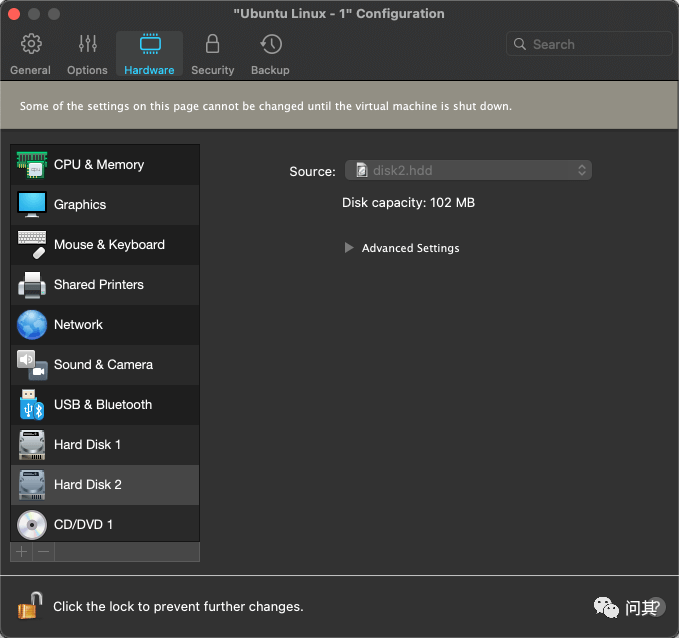The width and height of the screenshot is (679, 638).
Task: Open the Source disk2.hdd dropdown
Action: tap(468, 170)
